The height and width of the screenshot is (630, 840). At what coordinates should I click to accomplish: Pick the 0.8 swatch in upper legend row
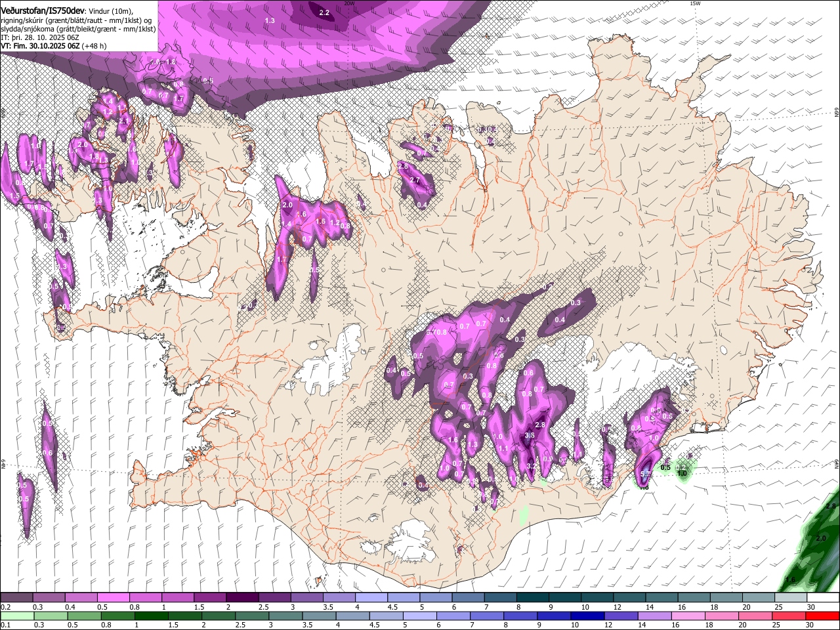[x=145, y=598]
